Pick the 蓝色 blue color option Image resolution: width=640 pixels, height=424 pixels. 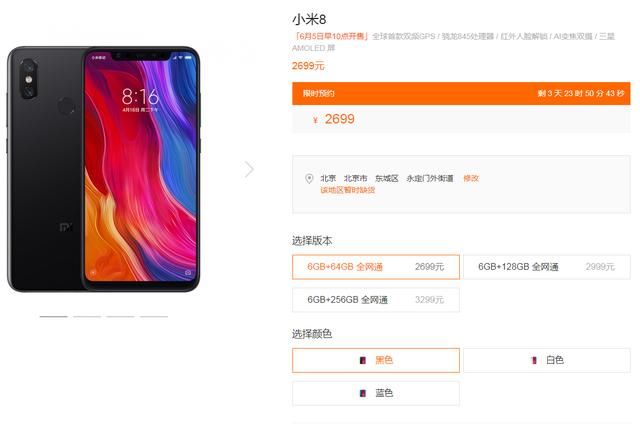tap(376, 393)
